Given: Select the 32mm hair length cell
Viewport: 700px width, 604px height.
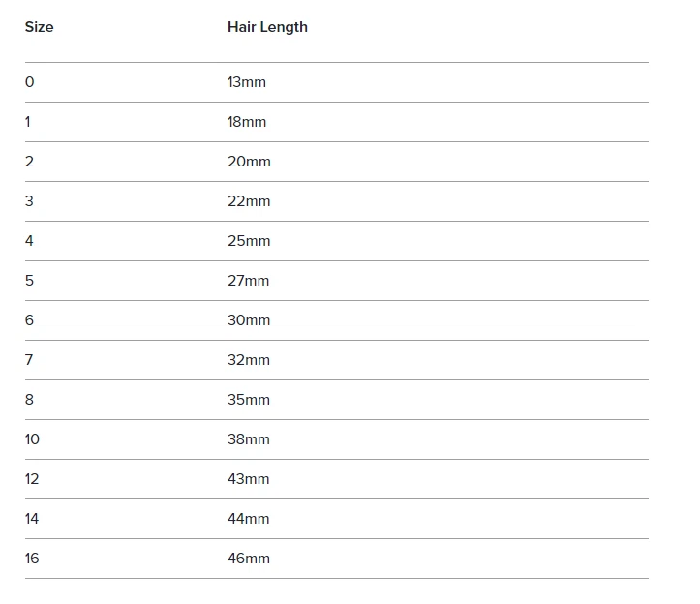Looking at the screenshot, I should coord(249,360).
